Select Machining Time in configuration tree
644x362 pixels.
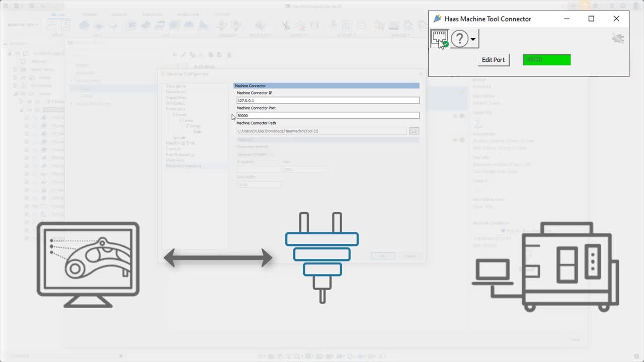tap(181, 143)
